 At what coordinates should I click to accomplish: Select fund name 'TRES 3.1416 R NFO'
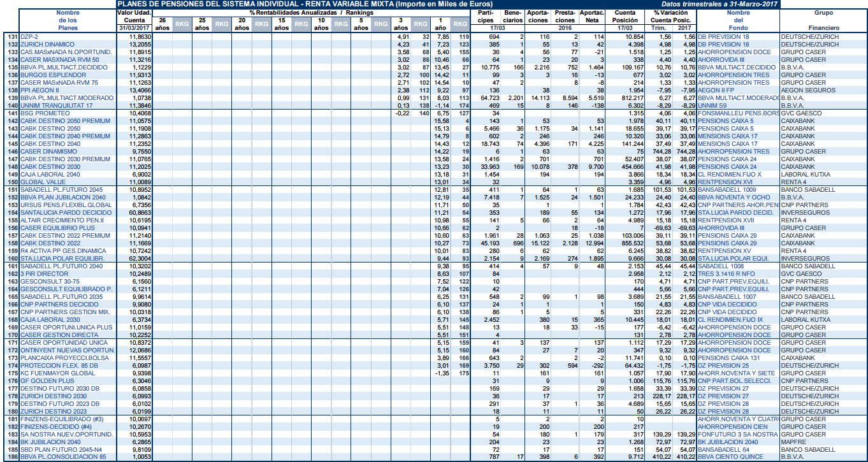727,274
